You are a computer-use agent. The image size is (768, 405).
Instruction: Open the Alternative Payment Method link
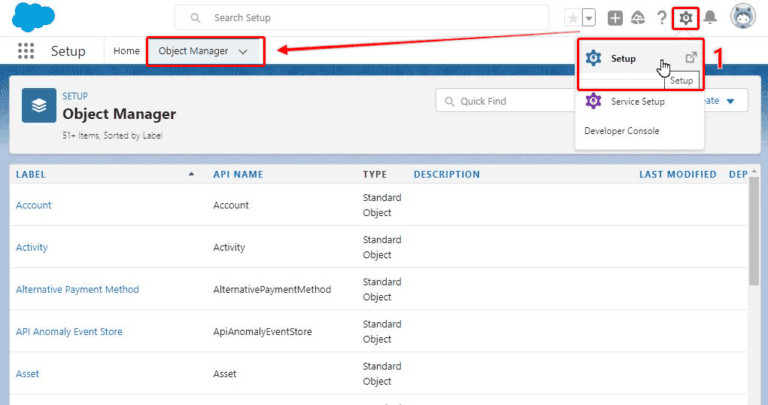(x=77, y=289)
